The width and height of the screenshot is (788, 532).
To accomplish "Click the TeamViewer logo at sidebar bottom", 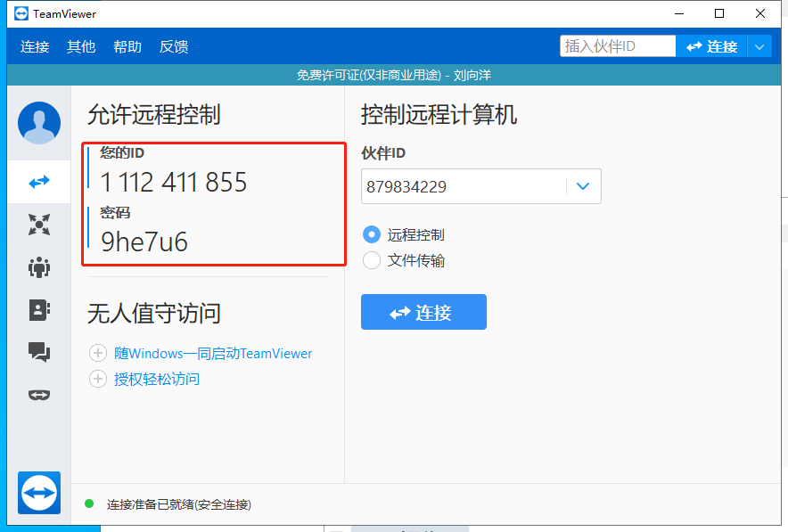I will point(39,493).
